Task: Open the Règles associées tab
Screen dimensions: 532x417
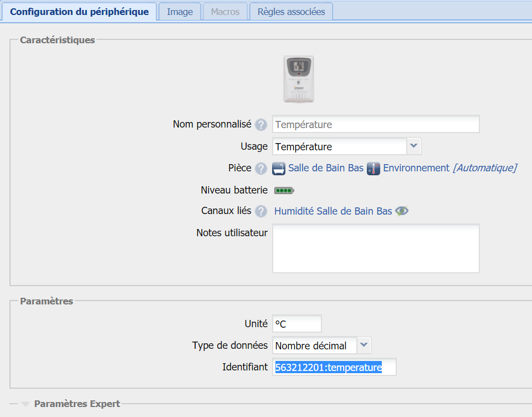Action: (291, 12)
